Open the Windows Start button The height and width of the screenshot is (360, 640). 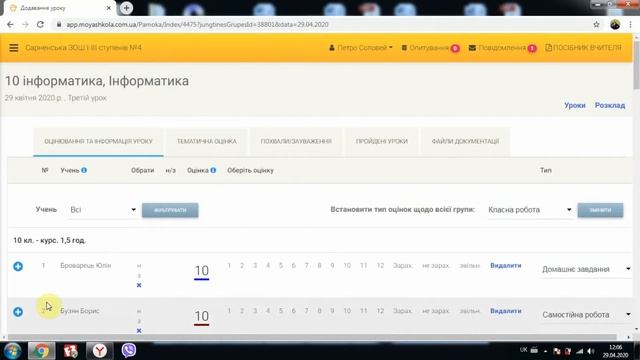pos(12,351)
